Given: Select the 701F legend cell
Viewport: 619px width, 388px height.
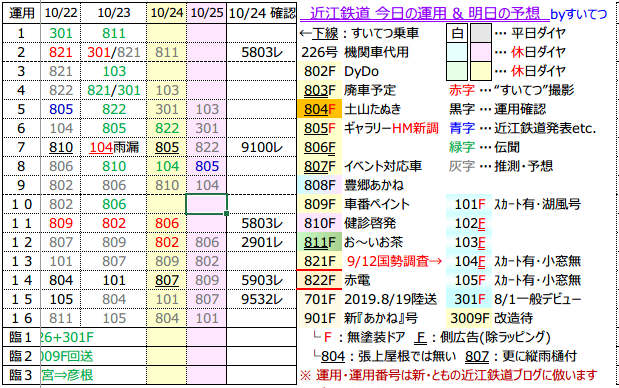Looking at the screenshot, I should tap(319, 299).
